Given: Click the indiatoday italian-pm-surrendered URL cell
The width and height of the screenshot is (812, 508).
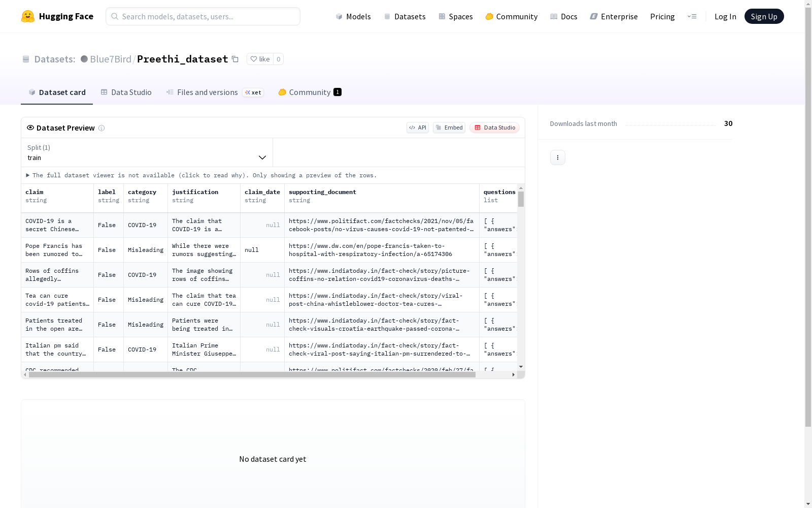Looking at the screenshot, I should click(x=382, y=350).
